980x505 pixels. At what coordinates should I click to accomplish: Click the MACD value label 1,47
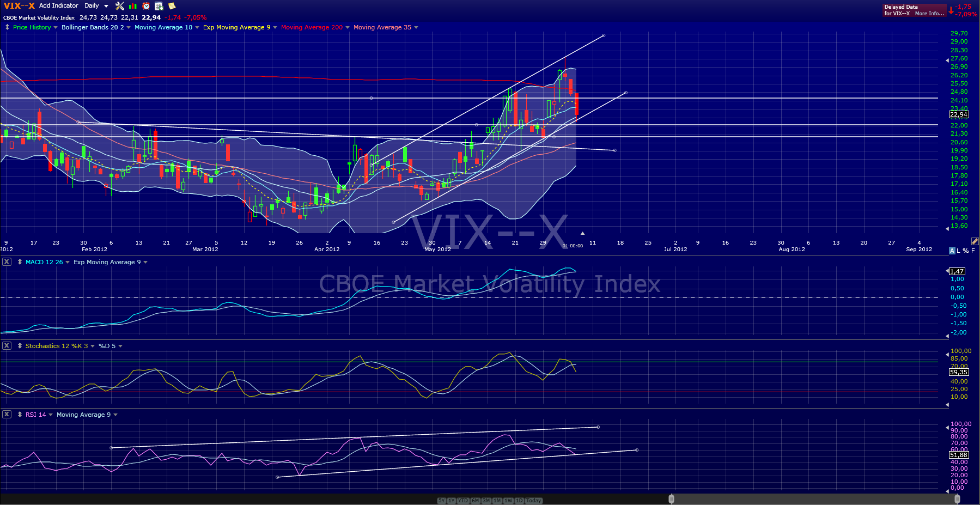click(957, 271)
